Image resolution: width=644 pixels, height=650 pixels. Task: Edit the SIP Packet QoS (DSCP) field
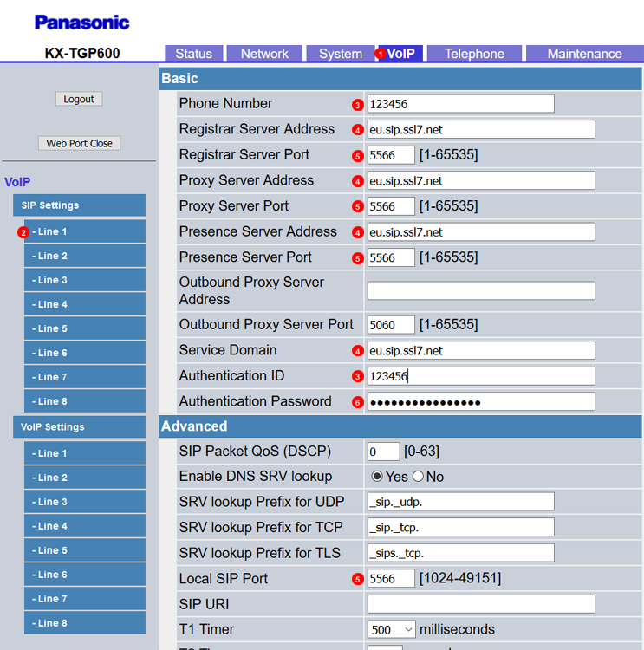coord(383,452)
